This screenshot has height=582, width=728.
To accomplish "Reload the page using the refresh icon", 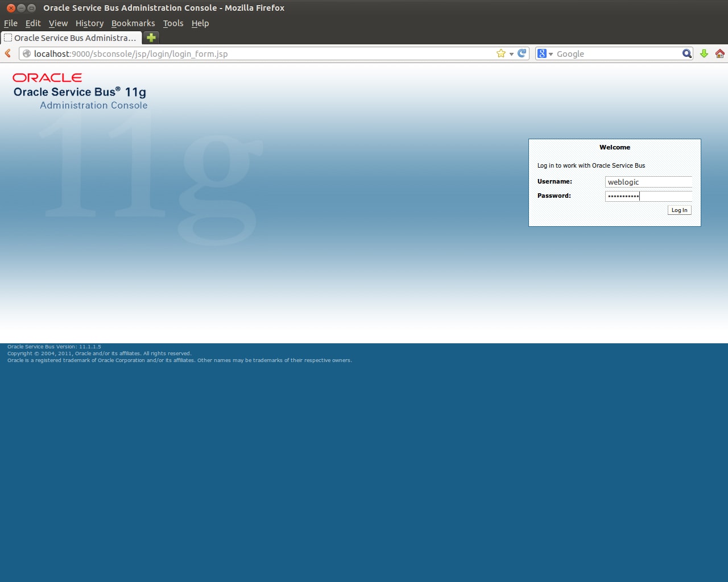I will 522,53.
